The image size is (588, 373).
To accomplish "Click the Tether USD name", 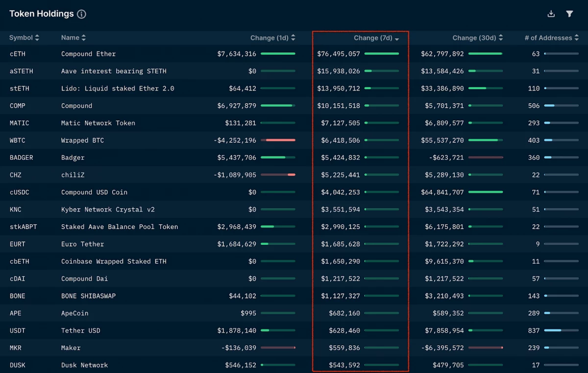I will 81,330.
